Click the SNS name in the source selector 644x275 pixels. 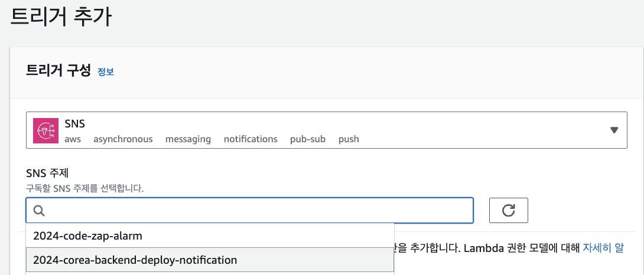pos(75,123)
